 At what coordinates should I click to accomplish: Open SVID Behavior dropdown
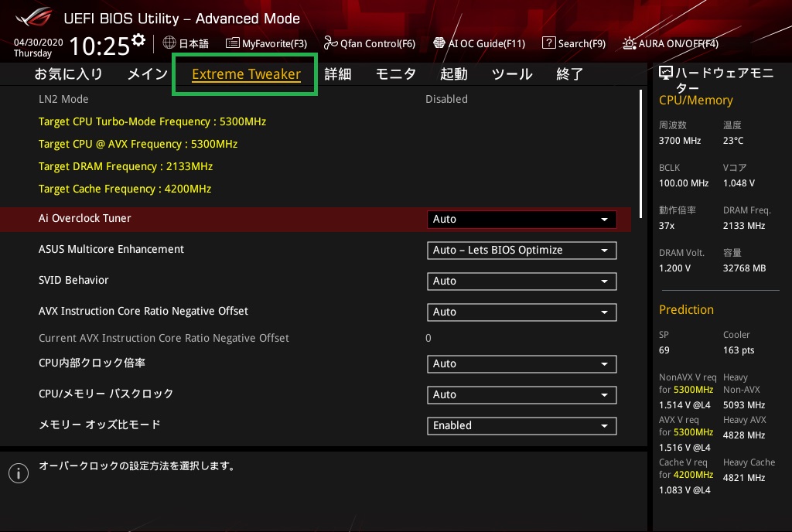click(522, 281)
